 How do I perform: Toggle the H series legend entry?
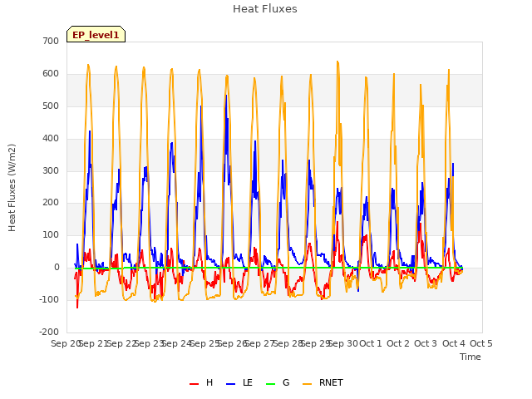pos(201,382)
